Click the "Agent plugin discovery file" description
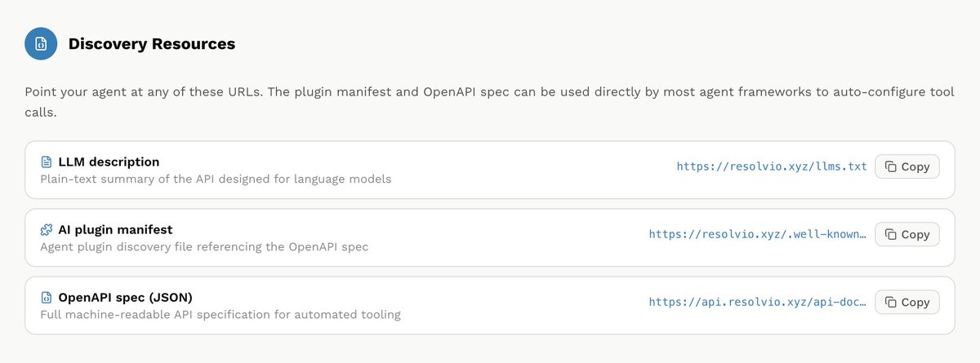Screen dimensions: 980x363 click(x=204, y=246)
